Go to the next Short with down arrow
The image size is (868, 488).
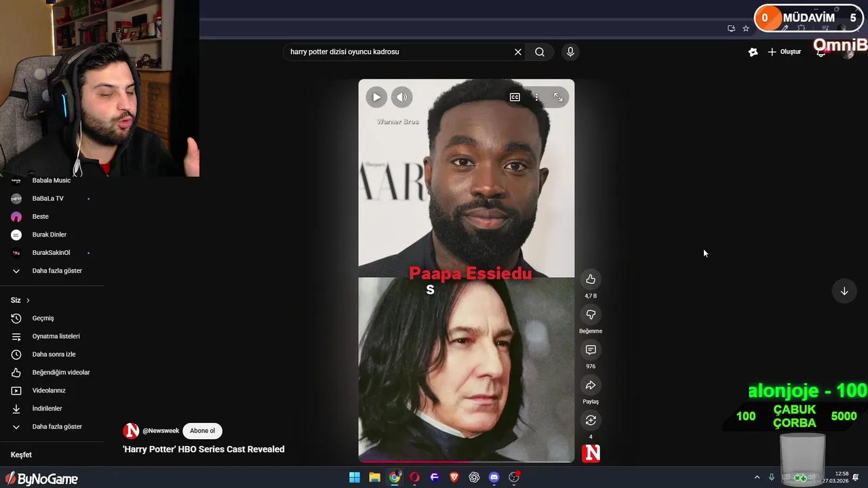(x=844, y=291)
